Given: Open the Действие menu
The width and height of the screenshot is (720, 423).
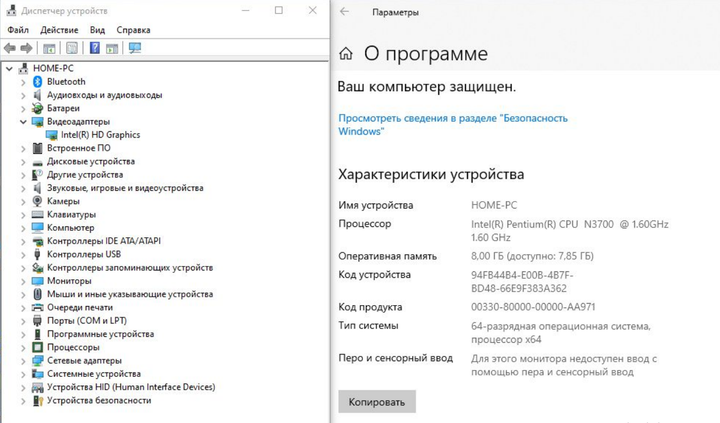Looking at the screenshot, I should (x=59, y=30).
